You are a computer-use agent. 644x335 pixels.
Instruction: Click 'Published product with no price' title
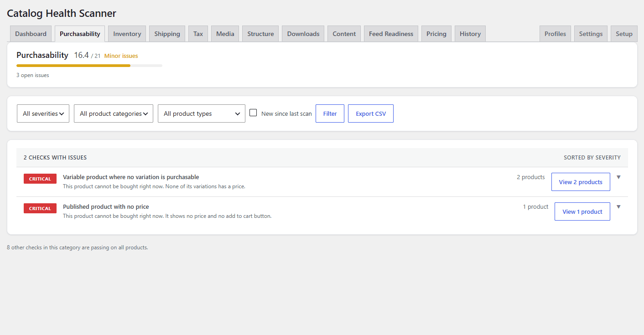[x=106, y=206]
